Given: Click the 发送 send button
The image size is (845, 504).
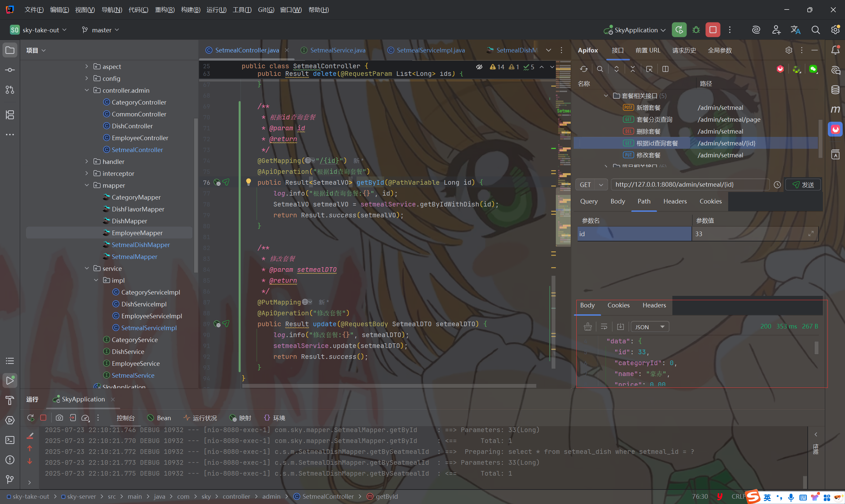Looking at the screenshot, I should [803, 185].
